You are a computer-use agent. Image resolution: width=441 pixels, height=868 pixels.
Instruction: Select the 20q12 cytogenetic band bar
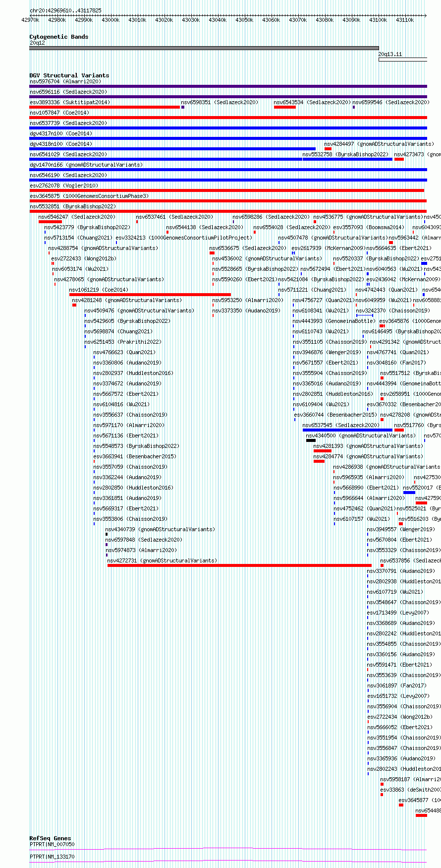(x=204, y=48)
